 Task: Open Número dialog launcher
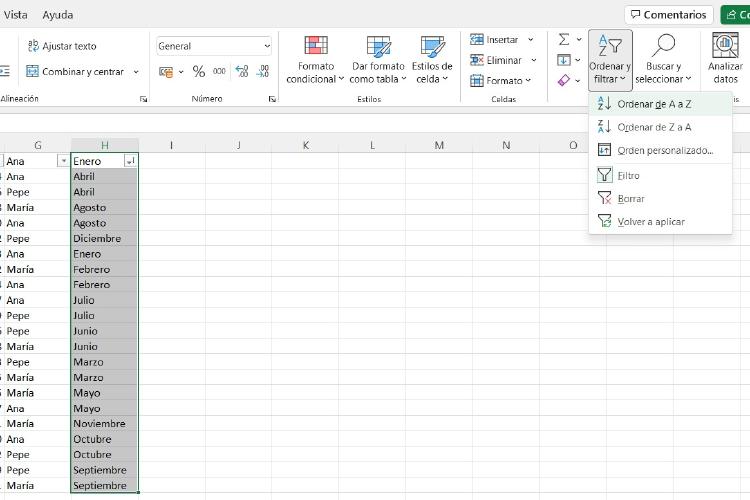point(272,99)
